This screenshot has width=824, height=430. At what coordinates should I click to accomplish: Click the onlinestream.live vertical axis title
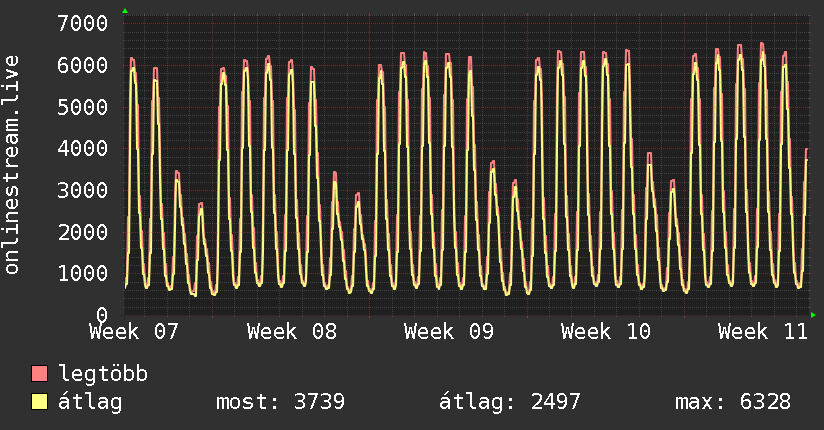[12, 165]
